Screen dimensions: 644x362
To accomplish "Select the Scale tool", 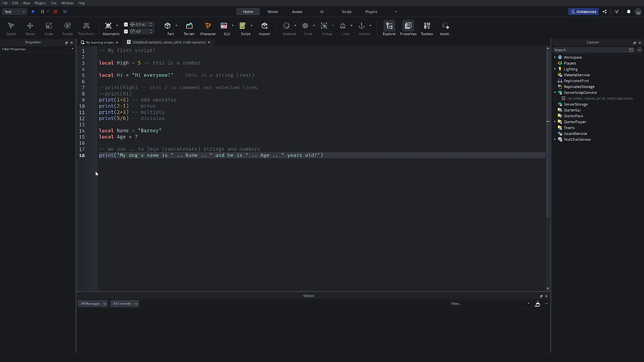I will (48, 26).
